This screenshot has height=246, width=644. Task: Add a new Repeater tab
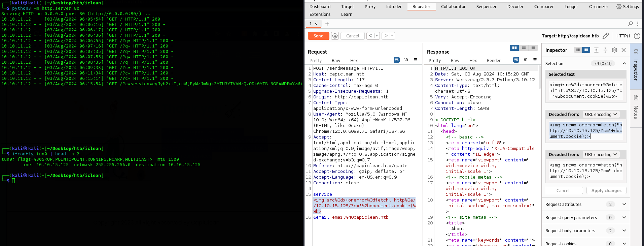(x=327, y=24)
